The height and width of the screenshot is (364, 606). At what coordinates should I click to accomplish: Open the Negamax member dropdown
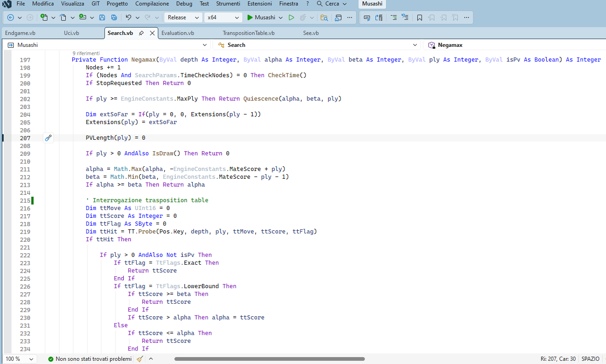[515, 45]
